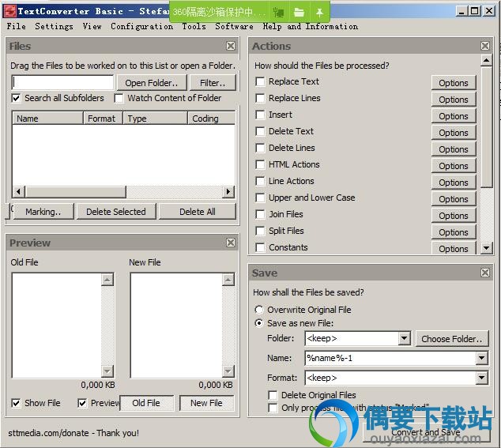The width and height of the screenshot is (501, 448).
Task: Close the Save panel
Action: [485, 273]
